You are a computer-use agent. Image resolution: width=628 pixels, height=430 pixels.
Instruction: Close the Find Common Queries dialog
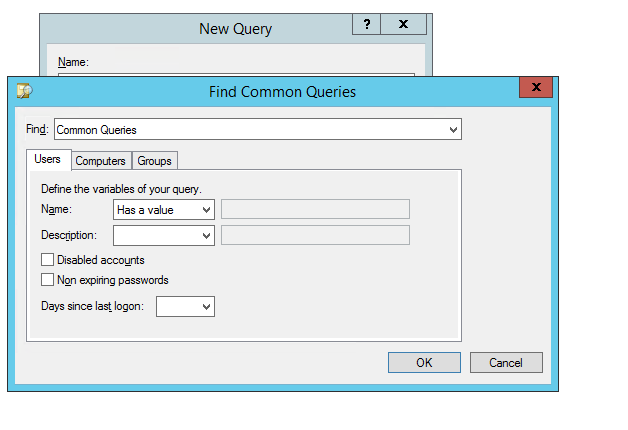point(536,87)
